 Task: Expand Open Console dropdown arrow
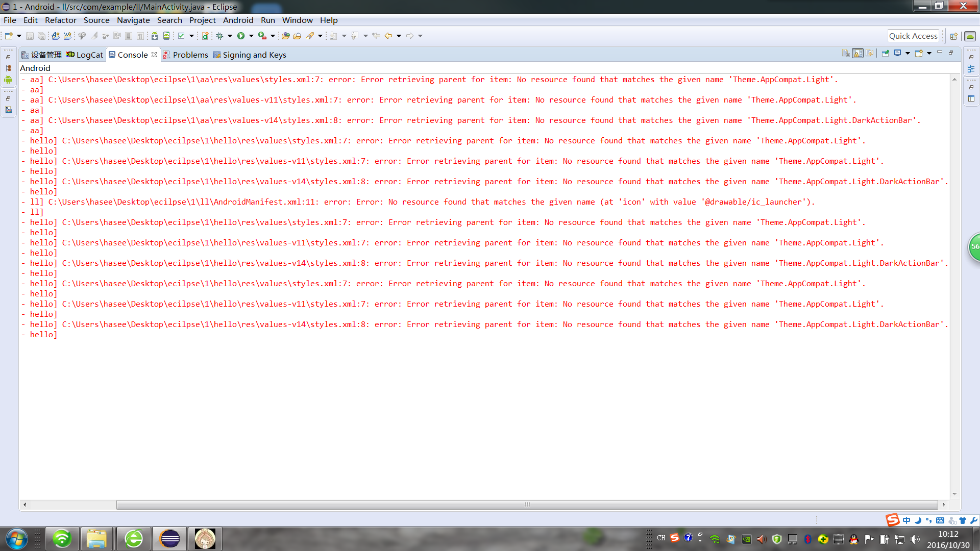click(x=929, y=53)
